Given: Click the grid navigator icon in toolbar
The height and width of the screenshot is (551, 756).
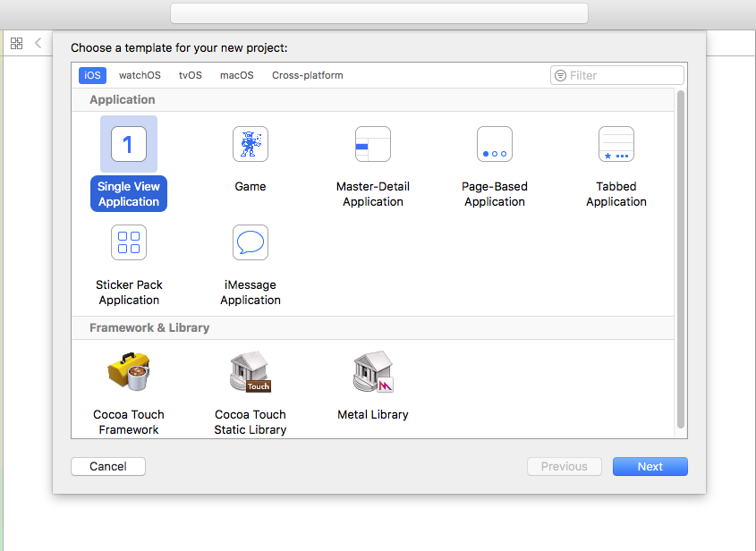Looking at the screenshot, I should coord(16,44).
